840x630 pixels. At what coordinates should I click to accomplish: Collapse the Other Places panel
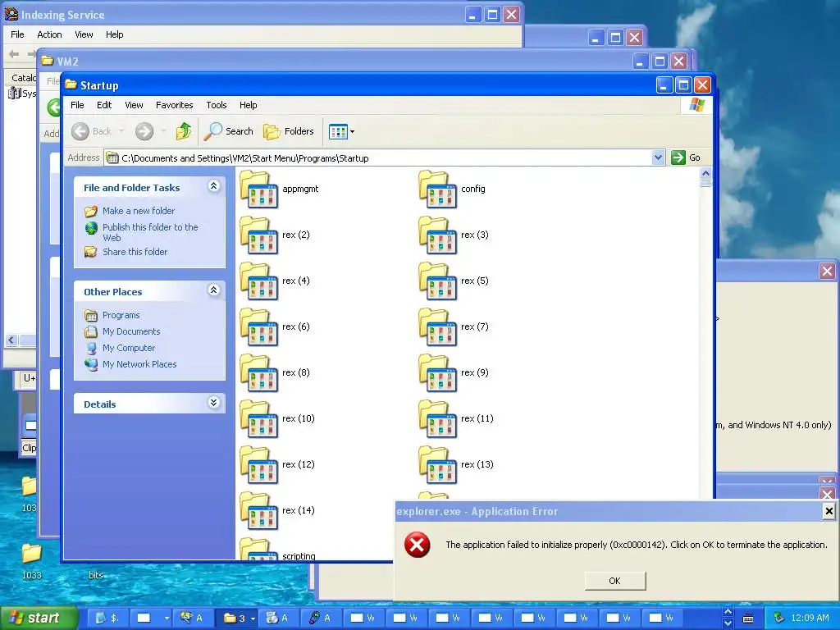(214, 290)
